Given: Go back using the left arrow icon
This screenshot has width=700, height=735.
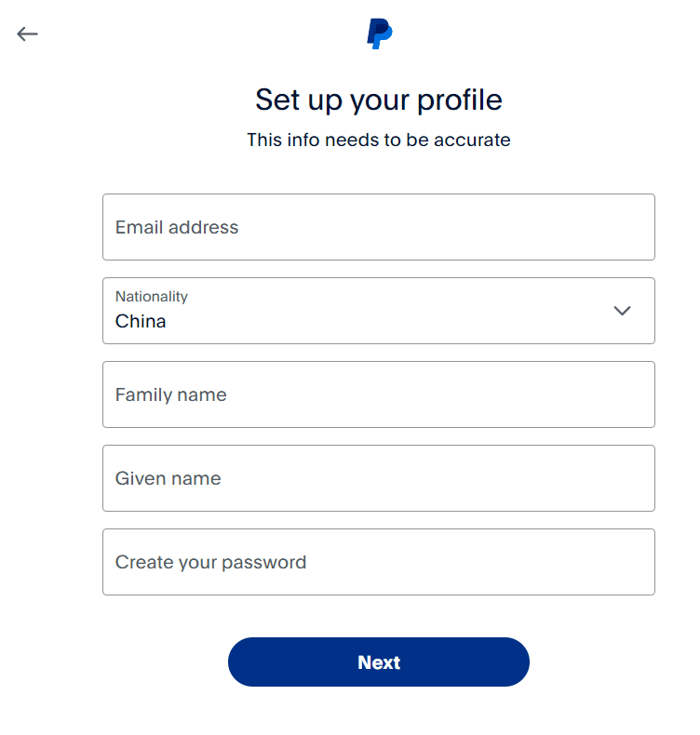Looking at the screenshot, I should (27, 33).
